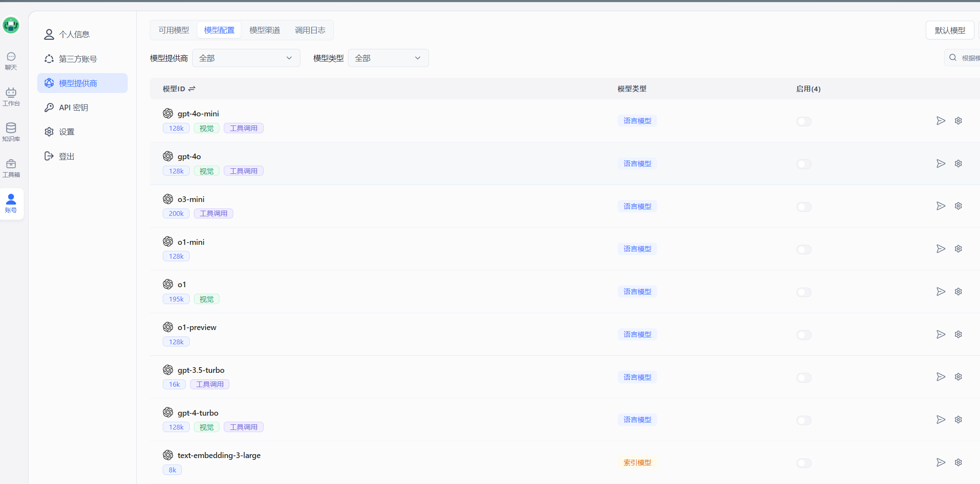The image size is (980, 484).
Task: Enable the gpt-4o model toggle
Action: click(804, 164)
